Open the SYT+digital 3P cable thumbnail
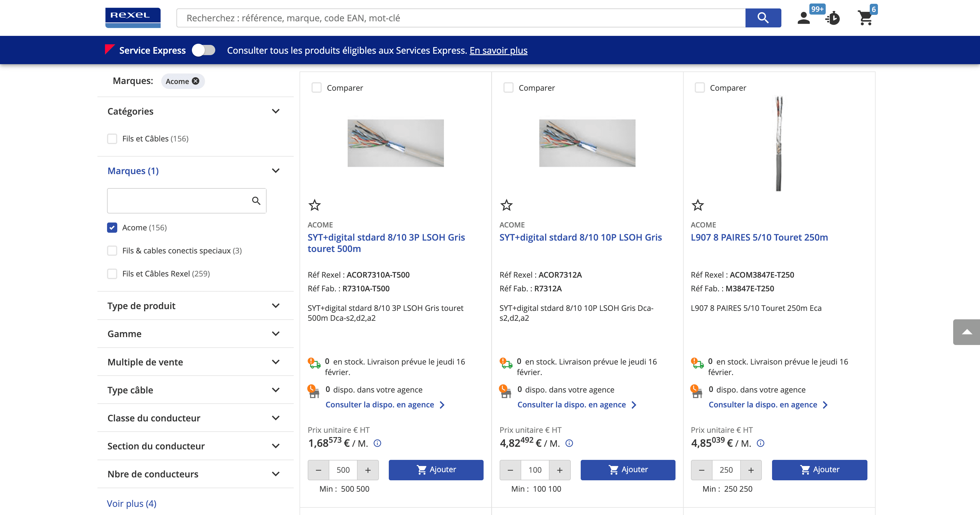 pyautogui.click(x=396, y=143)
